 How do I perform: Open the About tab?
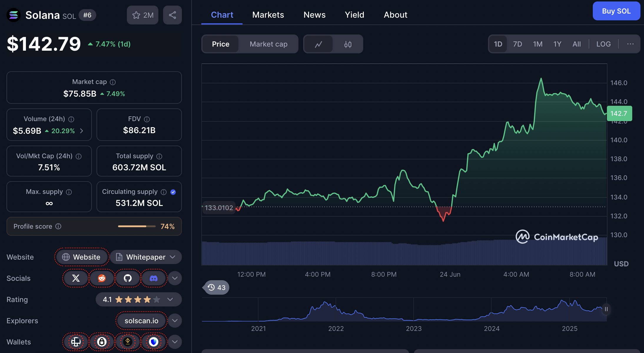point(395,15)
